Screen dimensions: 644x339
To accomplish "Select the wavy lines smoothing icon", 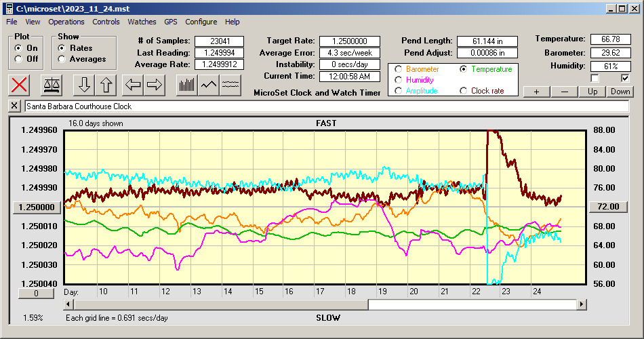I will pos(230,85).
